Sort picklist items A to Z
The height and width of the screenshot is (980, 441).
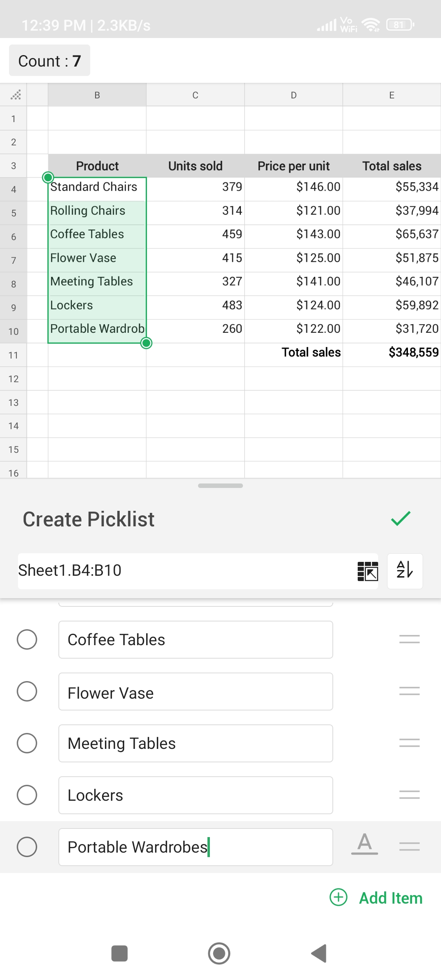point(405,571)
